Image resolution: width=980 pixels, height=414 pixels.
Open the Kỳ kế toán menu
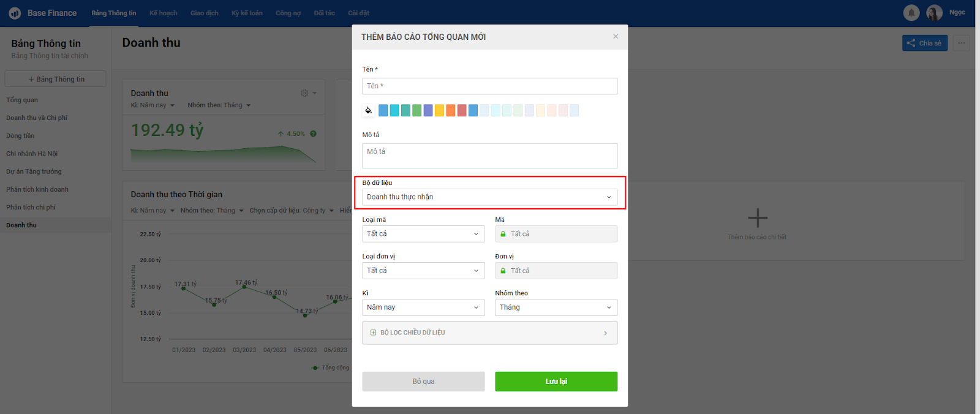pyautogui.click(x=247, y=13)
